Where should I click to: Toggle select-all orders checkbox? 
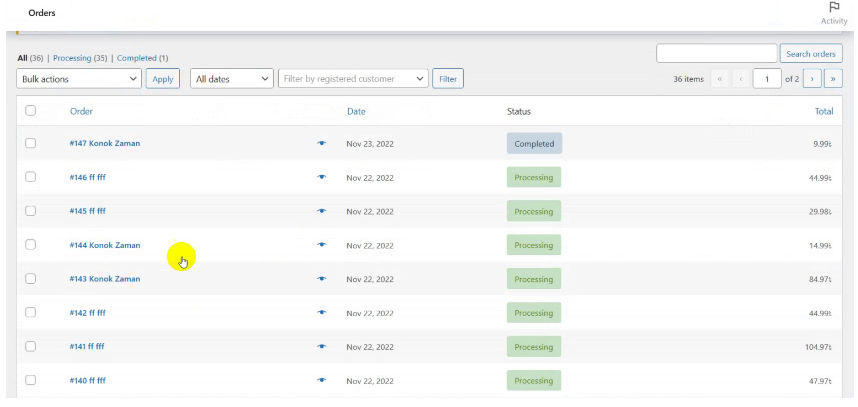(31, 111)
